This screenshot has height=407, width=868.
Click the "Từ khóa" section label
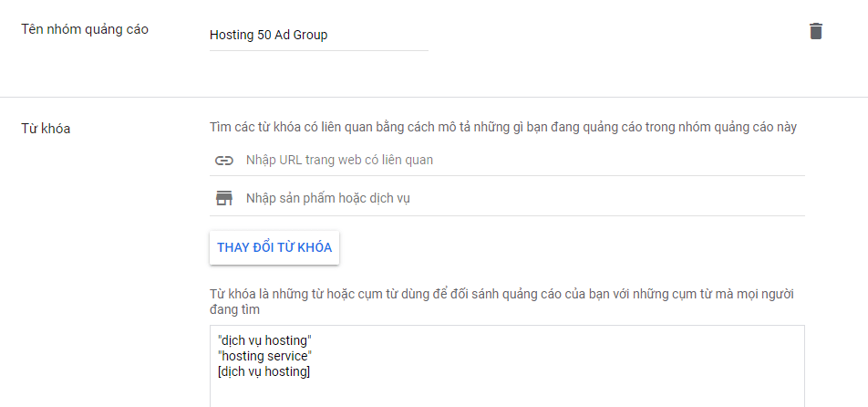[46, 128]
